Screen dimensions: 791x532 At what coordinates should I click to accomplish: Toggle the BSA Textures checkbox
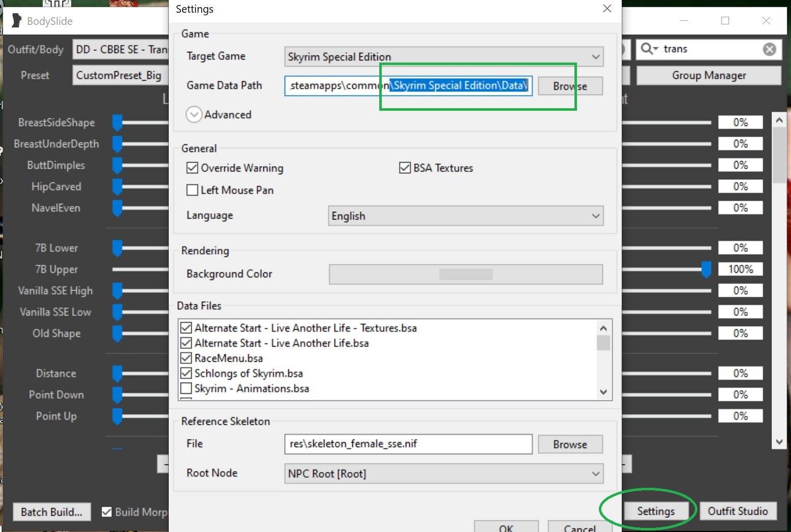pos(405,168)
